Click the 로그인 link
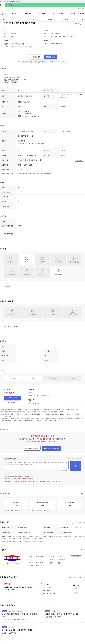Viewport: 85px width, 644px height. click(x=79, y=8)
